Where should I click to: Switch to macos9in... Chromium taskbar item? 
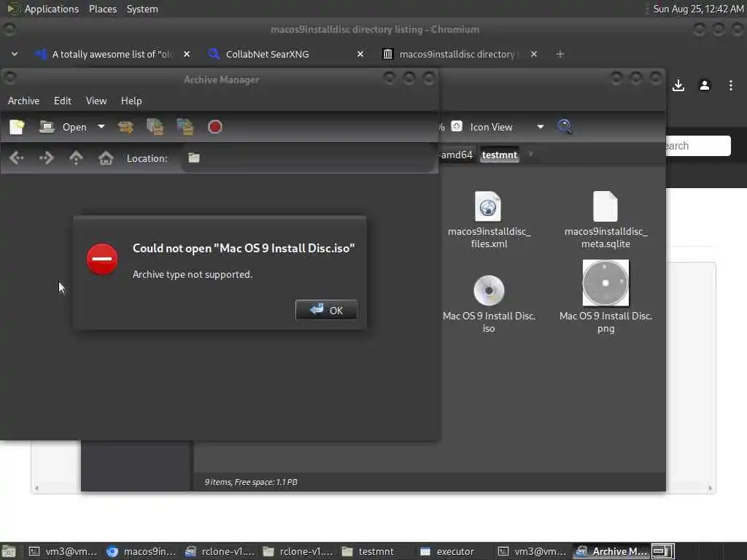pos(141,551)
